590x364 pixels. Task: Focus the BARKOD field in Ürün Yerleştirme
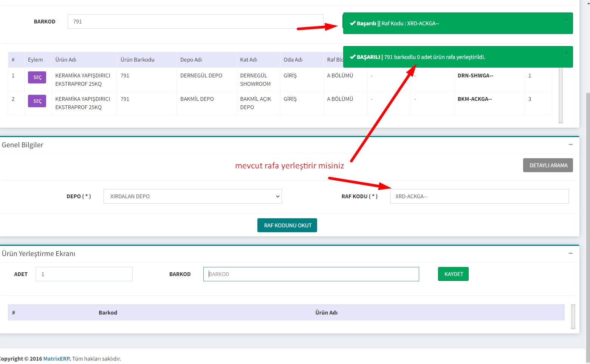pyautogui.click(x=311, y=274)
